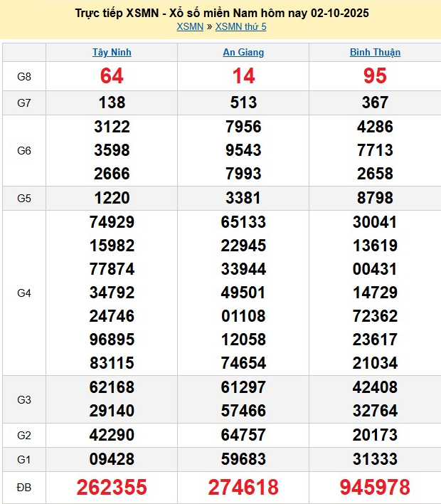Image resolution: width=441 pixels, height=504 pixels.
Task: Open the Tây Ninh province link
Action: [x=112, y=53]
